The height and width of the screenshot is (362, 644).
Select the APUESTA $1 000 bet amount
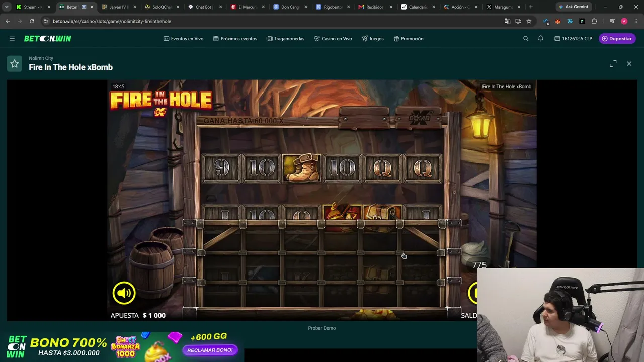(138, 315)
